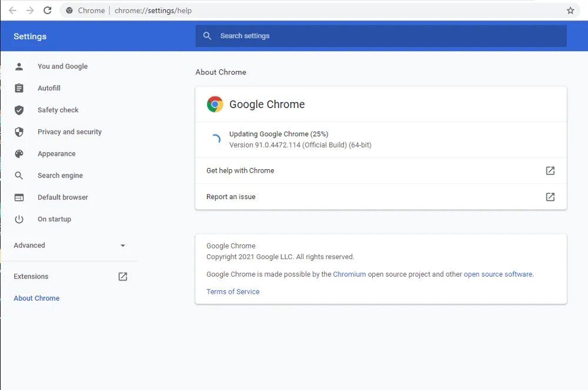Open the external link icon beside Extensions
Viewport: 588px width, 390px height.
point(123,277)
